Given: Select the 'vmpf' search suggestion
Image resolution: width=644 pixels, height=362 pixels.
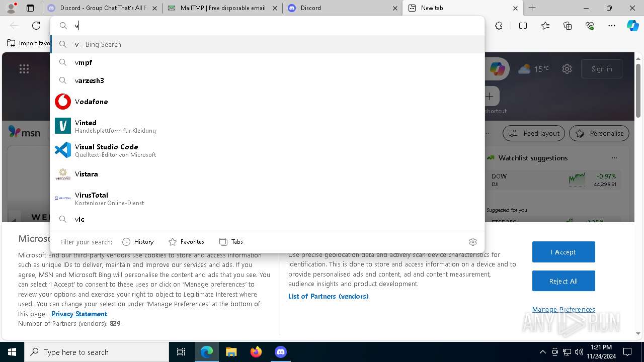Looking at the screenshot, I should pos(267,62).
